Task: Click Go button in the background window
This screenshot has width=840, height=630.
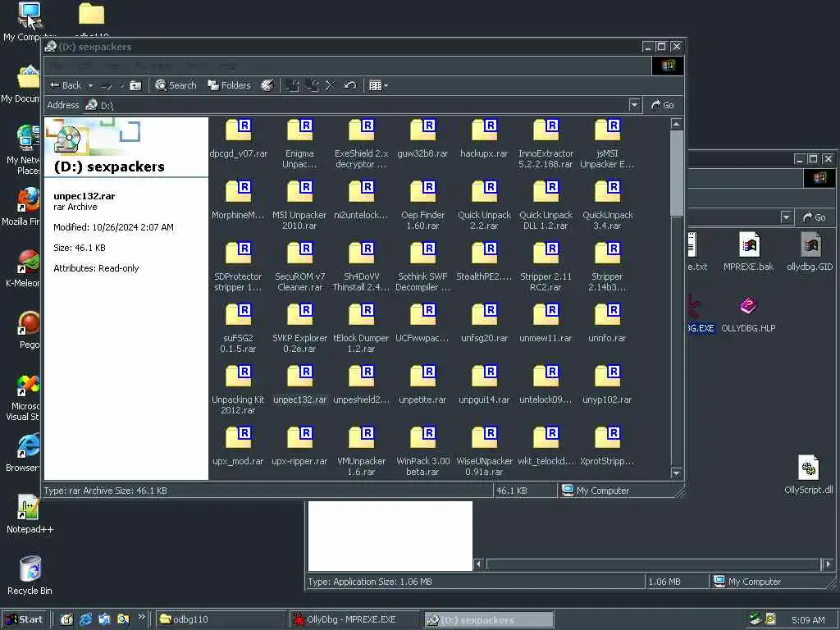Action: point(815,217)
